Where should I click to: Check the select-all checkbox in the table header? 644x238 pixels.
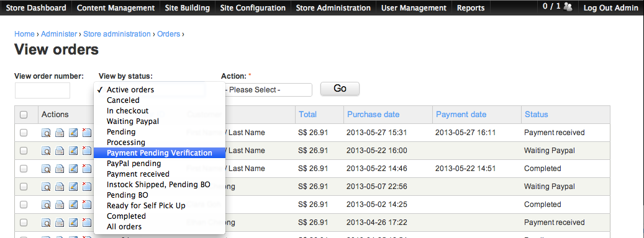pos(24,115)
